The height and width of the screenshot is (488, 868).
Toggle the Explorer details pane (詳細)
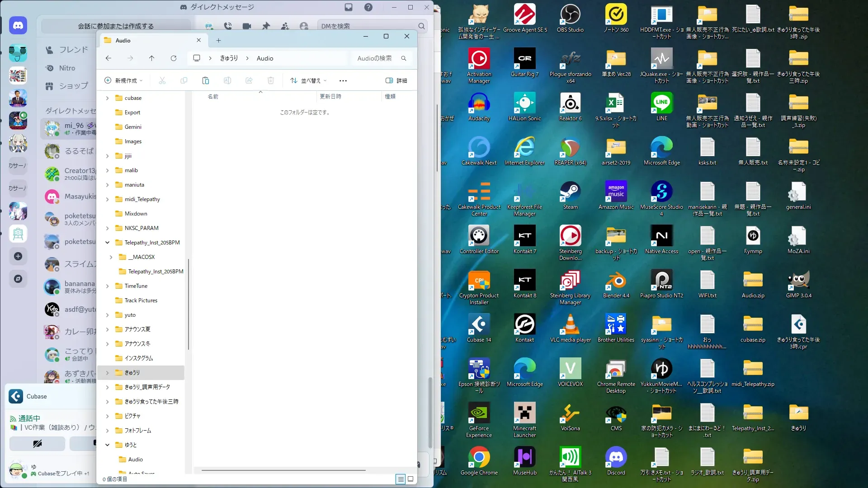click(x=396, y=80)
